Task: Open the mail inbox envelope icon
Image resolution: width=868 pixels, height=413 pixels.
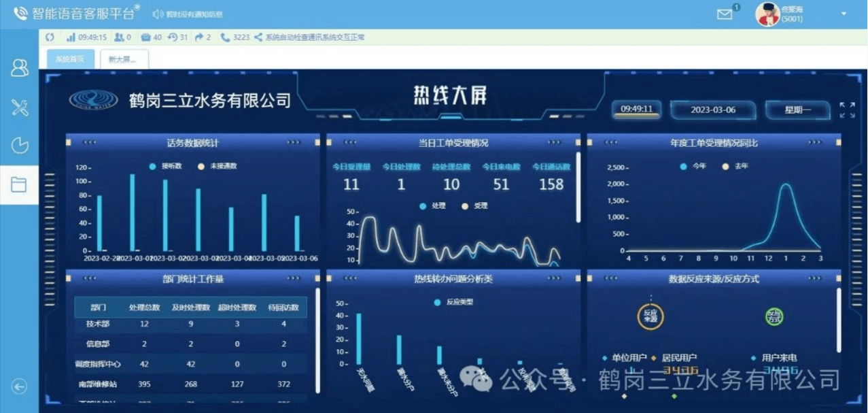Action: point(725,14)
